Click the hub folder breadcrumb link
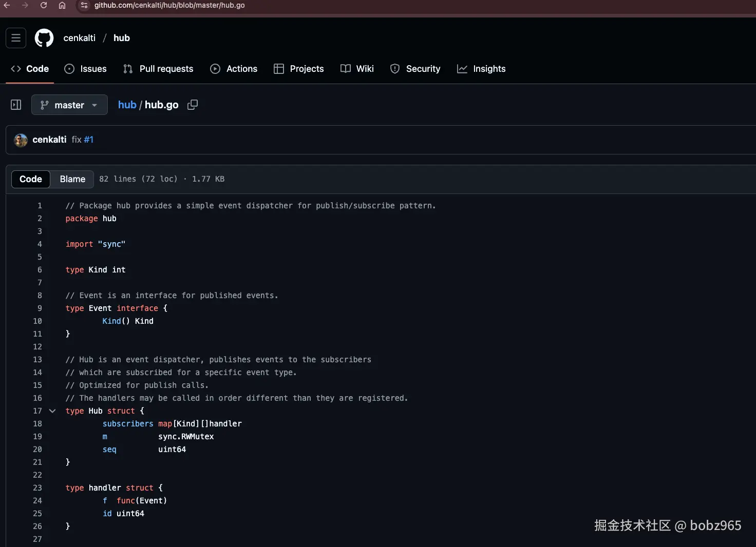 tap(127, 105)
